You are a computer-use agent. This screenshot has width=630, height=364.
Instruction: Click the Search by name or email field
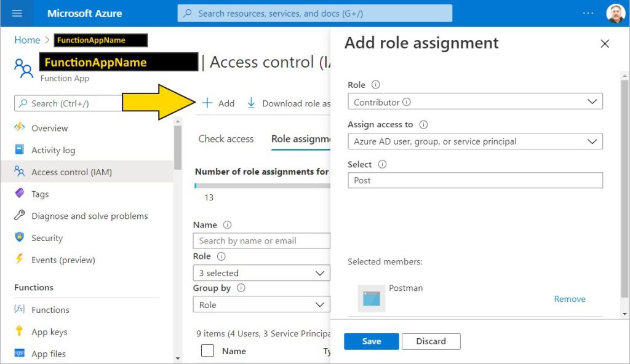click(x=261, y=240)
